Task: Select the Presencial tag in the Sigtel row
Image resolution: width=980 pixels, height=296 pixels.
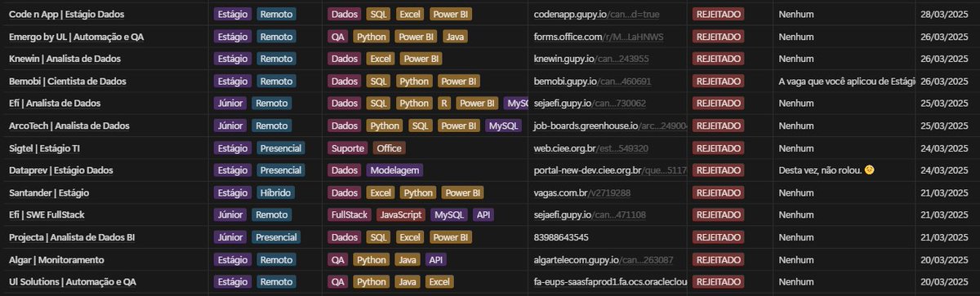Action: (281, 148)
